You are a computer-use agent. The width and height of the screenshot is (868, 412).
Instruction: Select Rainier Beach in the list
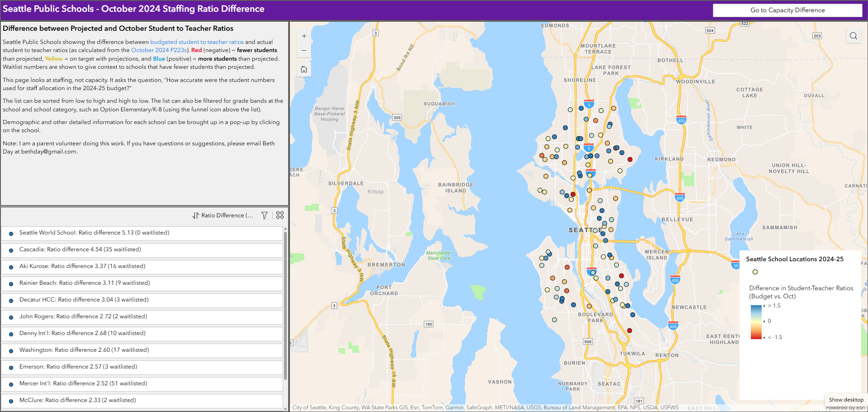142,283
